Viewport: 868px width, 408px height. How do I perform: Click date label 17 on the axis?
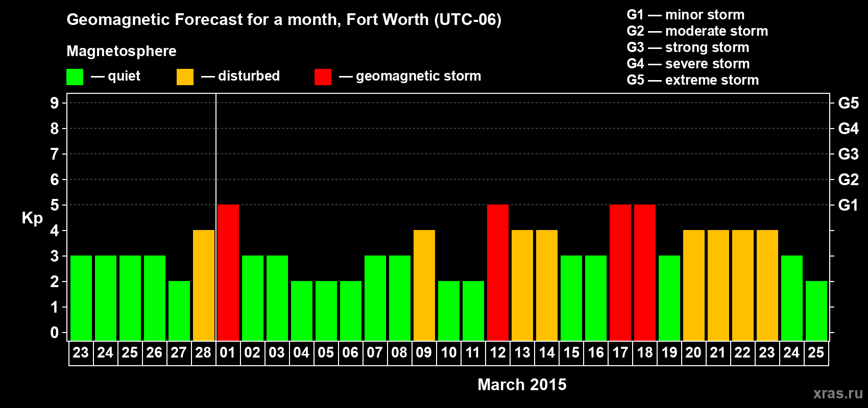point(620,352)
